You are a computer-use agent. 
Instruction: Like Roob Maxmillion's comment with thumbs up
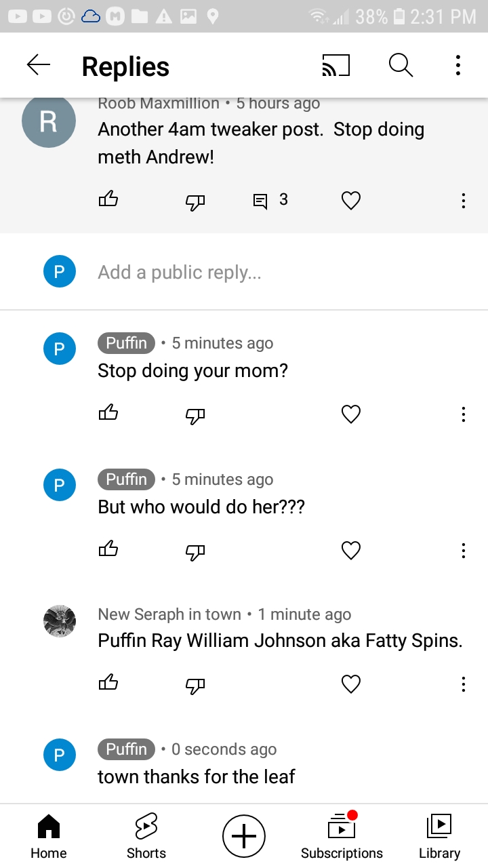point(108,199)
